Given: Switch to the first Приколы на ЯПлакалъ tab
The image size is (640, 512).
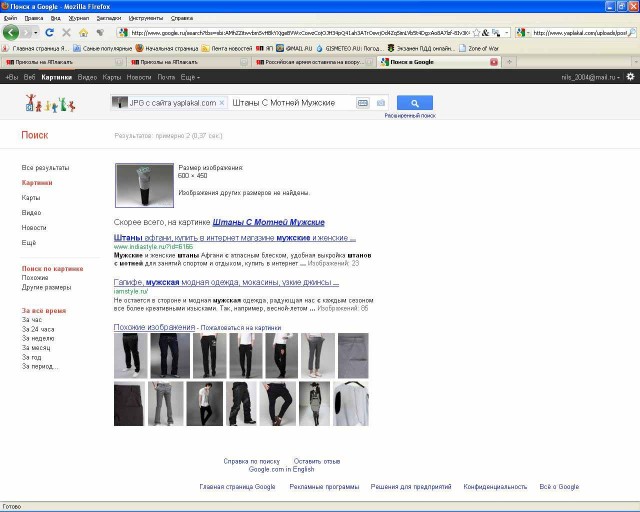Looking at the screenshot, I should (x=64, y=62).
